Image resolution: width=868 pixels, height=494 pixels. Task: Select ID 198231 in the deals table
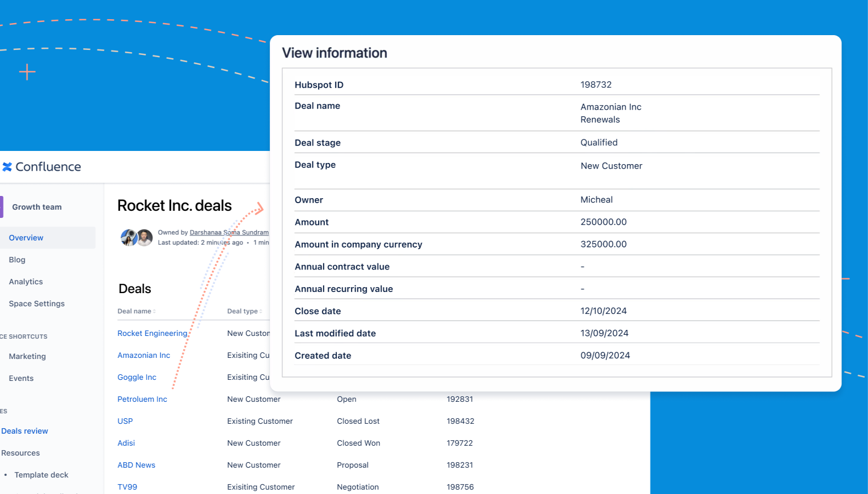tap(460, 465)
